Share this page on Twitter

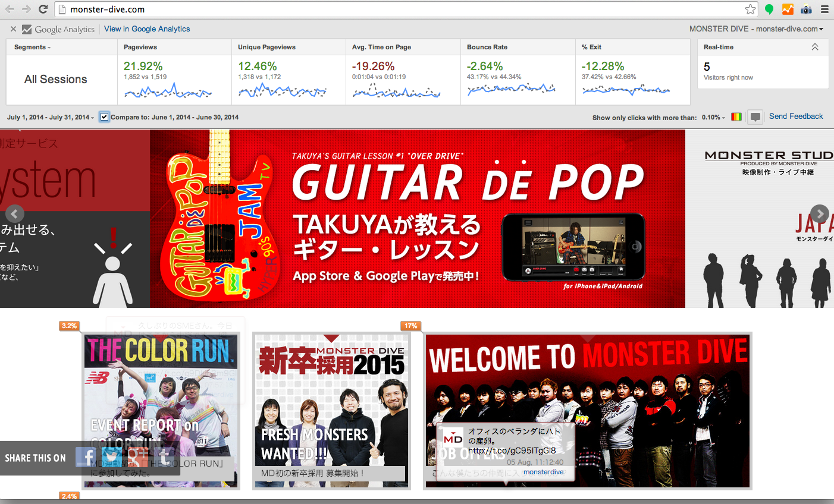tap(112, 457)
